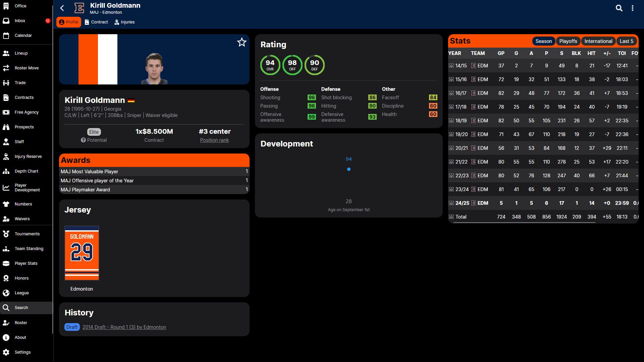Screen dimensions: 644x362
Task: Open the search magnifier at top right
Action: (619, 8)
